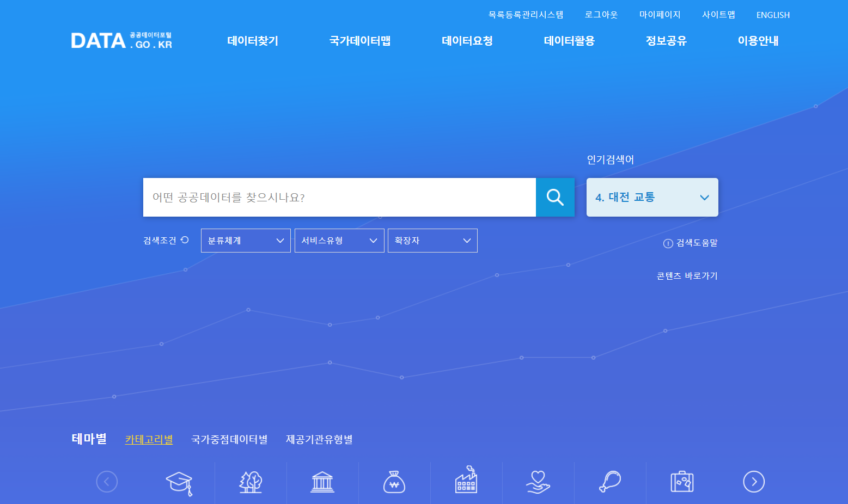848x504 pixels.
Task: Open the 사이트맵 link
Action: pyautogui.click(x=718, y=15)
